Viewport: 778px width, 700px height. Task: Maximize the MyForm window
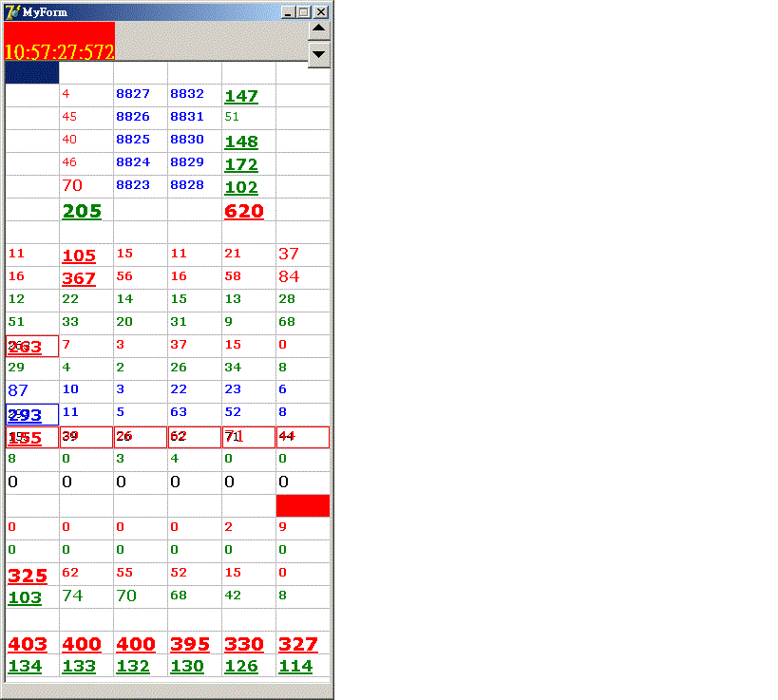click(x=304, y=12)
